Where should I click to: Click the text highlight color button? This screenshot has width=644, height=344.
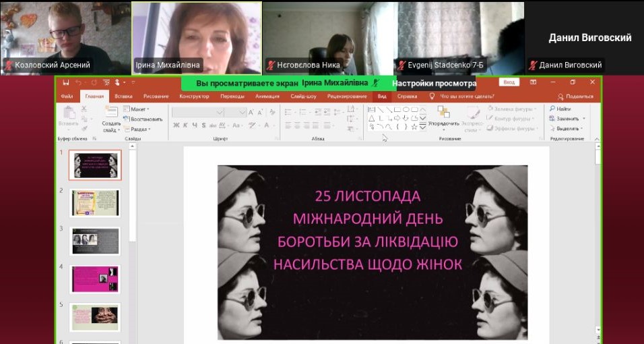pyautogui.click(x=253, y=125)
